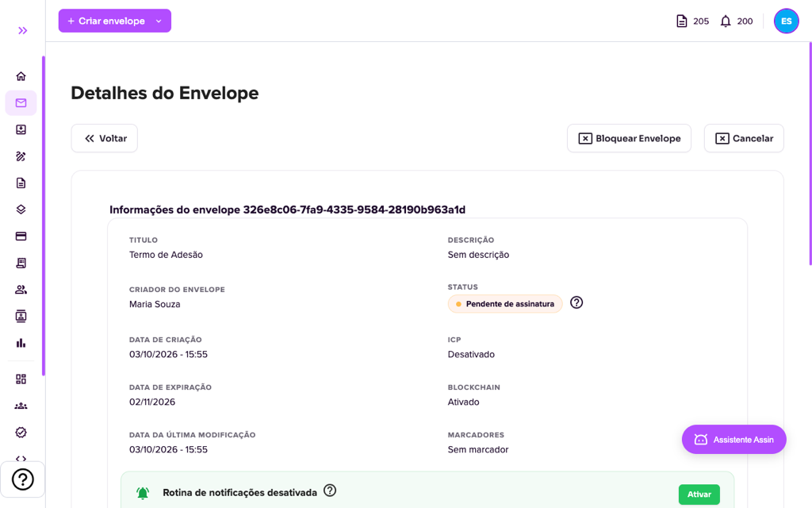Click the ICP value Desativado

pos(471,355)
